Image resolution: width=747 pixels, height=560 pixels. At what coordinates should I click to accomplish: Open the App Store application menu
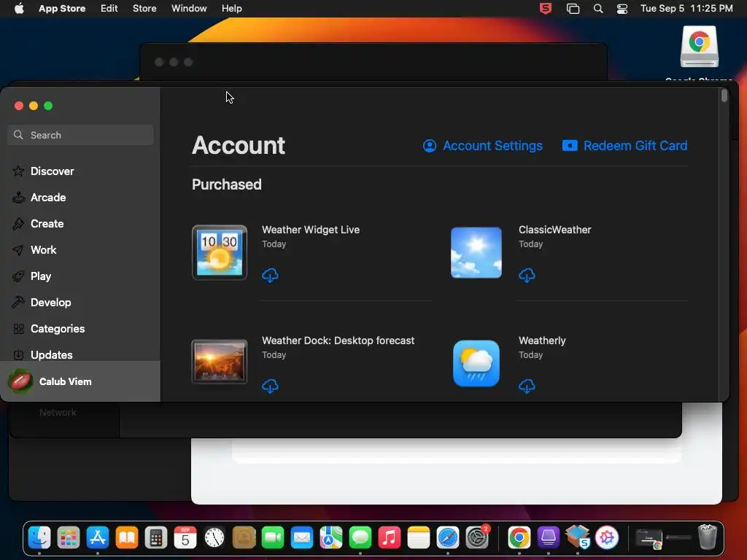pos(62,8)
